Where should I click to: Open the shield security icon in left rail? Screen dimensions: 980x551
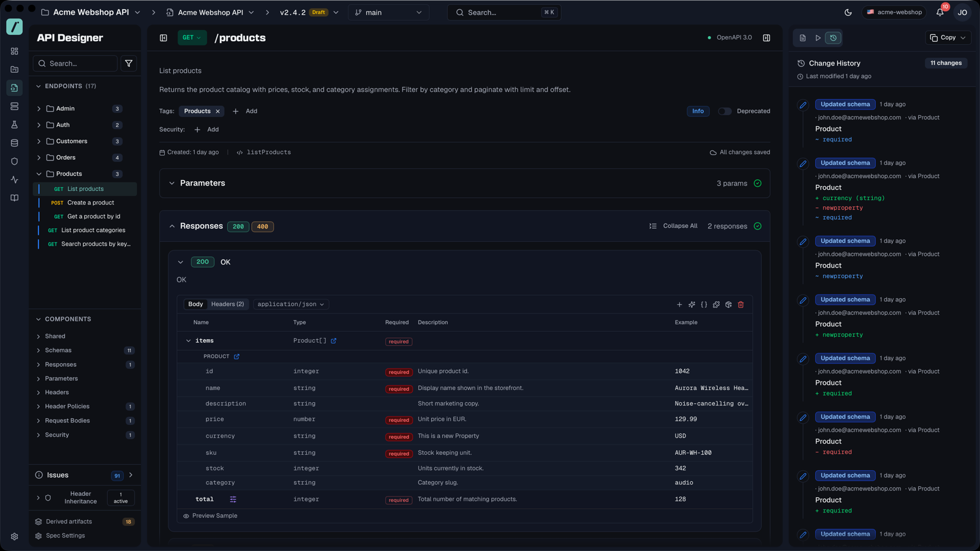pos(14,162)
